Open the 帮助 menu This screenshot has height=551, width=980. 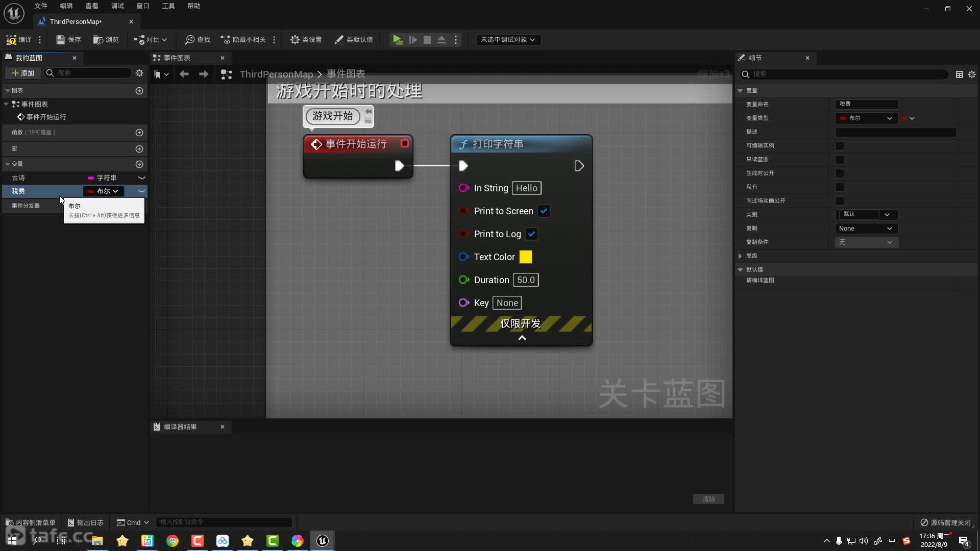click(194, 6)
